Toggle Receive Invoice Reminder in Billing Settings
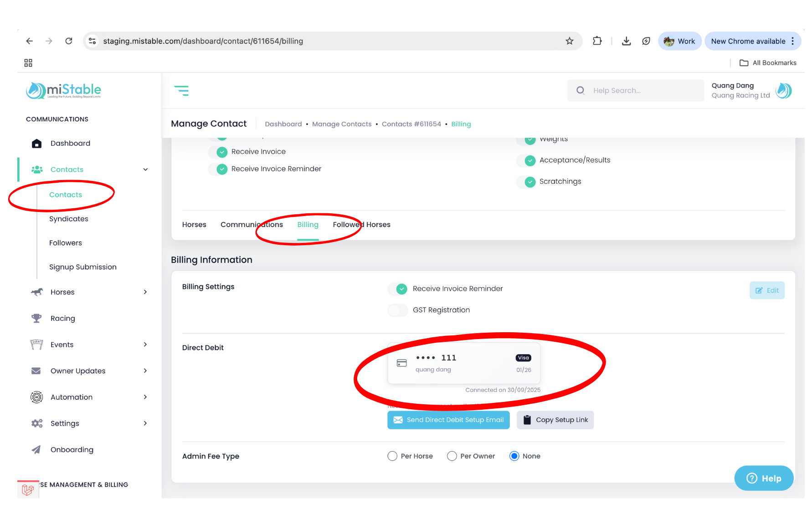 coord(398,289)
